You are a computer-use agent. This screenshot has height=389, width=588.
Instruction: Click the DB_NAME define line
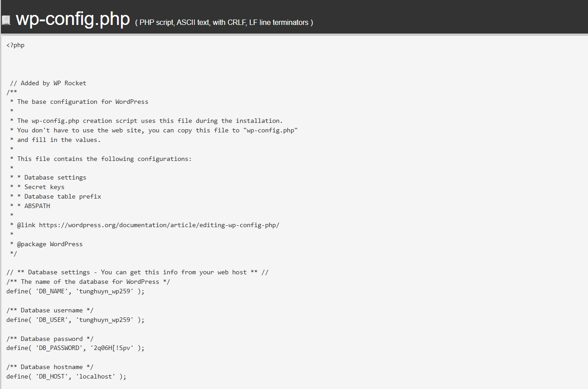75,291
